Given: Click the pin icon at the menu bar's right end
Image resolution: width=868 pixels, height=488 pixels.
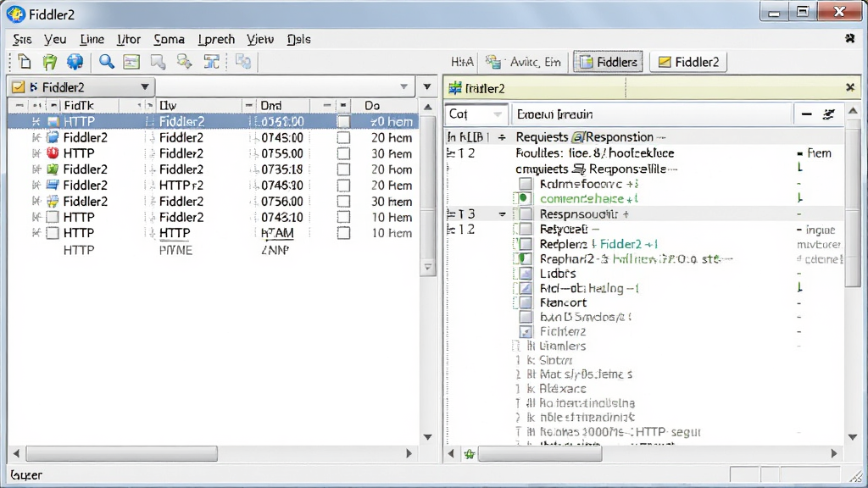Looking at the screenshot, I should click(x=849, y=39).
